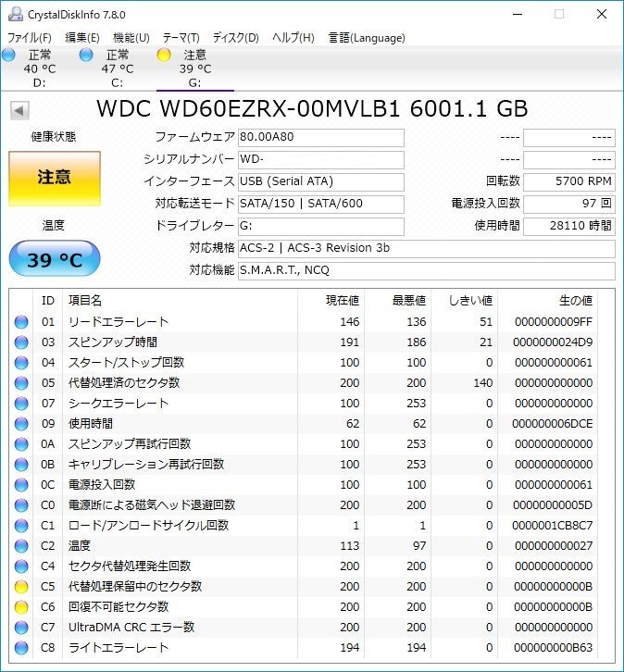Click the 現在値 column header
Viewport: 624px width, 672px height.
(331, 301)
